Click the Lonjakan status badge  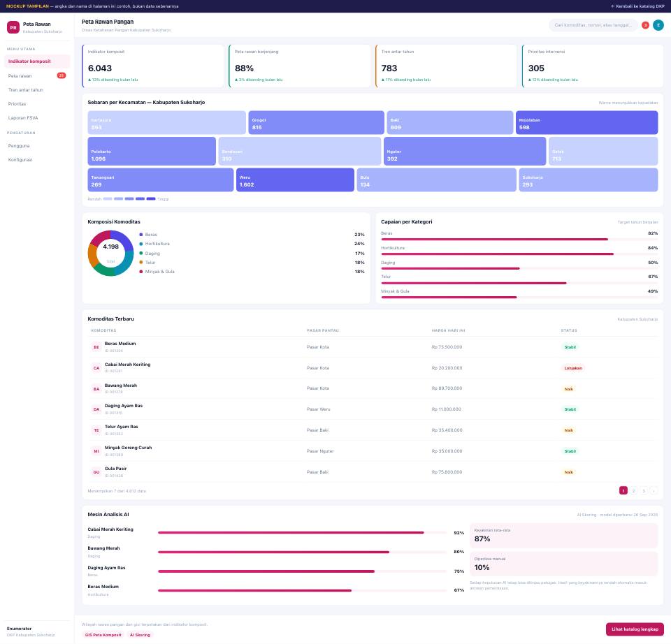[573, 368]
